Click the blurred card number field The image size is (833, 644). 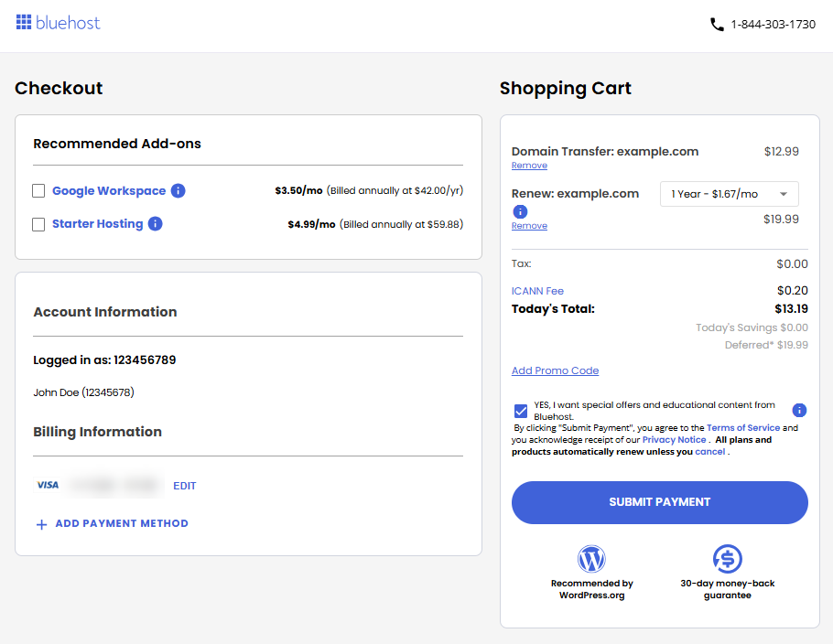click(x=114, y=485)
